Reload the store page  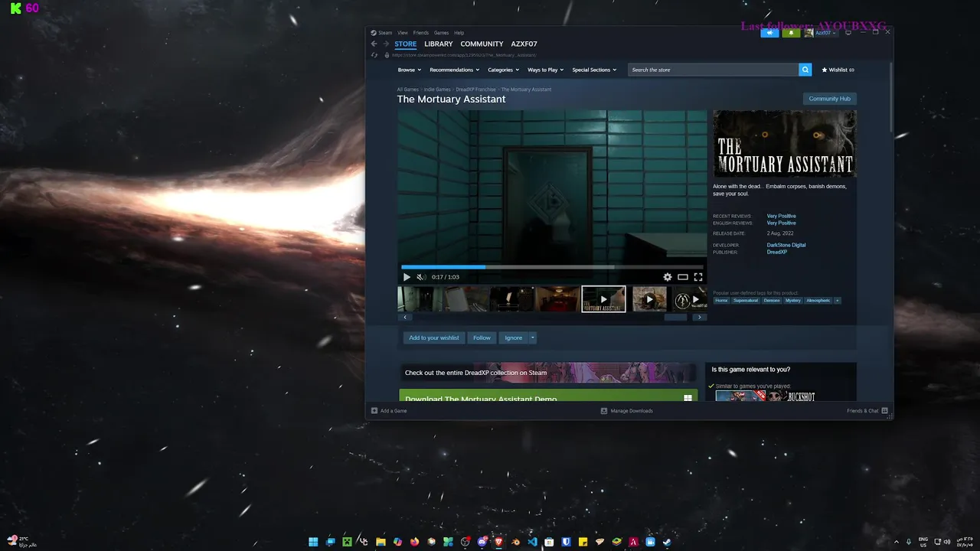coord(374,55)
